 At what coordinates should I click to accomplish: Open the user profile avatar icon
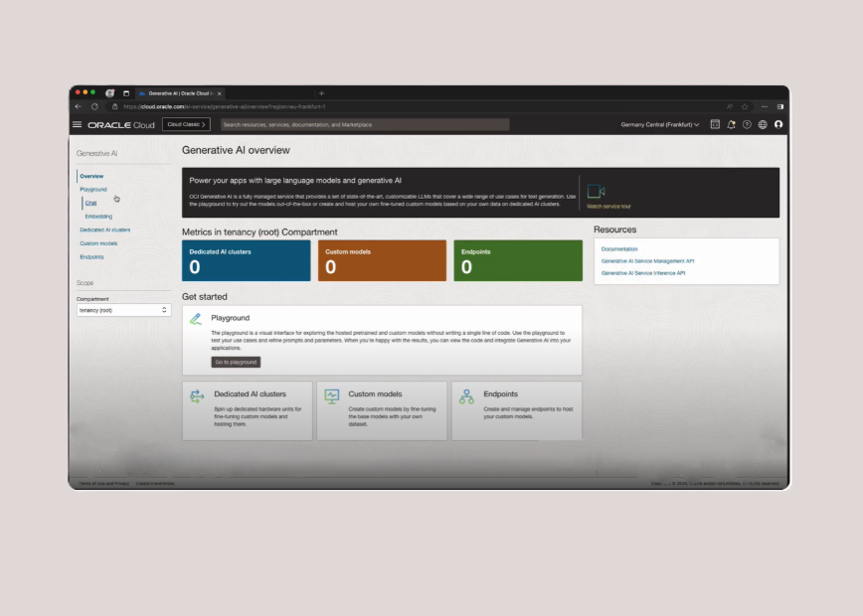coord(778,124)
